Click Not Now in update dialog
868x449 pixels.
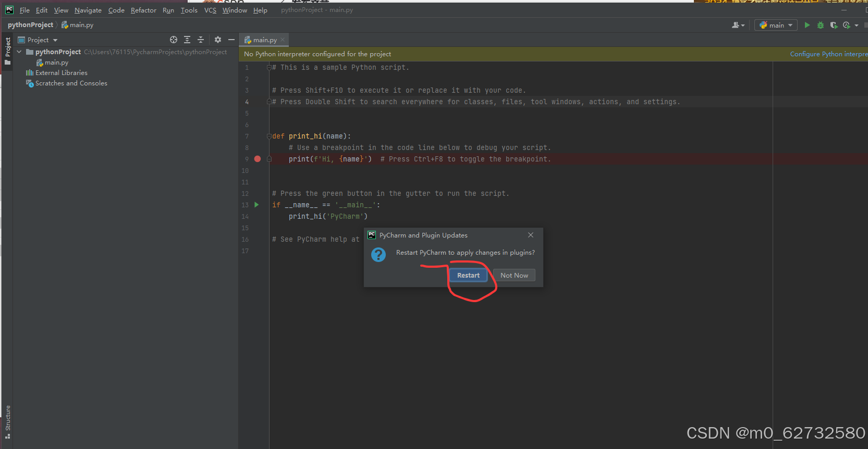pos(514,275)
